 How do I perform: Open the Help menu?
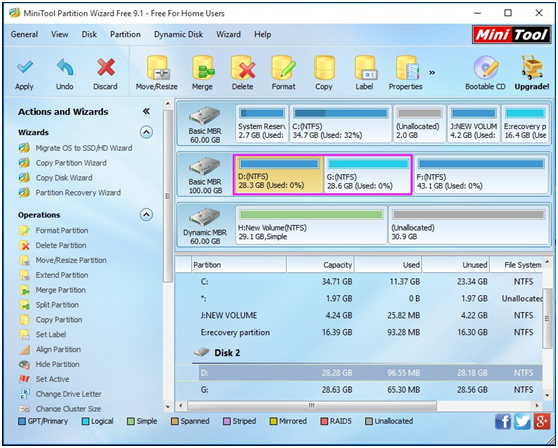[263, 35]
